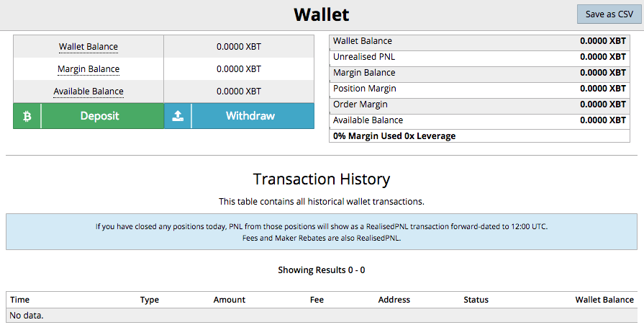This screenshot has height=325, width=644.
Task: Click the blue RealisedPNL info notice
Action: 322,231
